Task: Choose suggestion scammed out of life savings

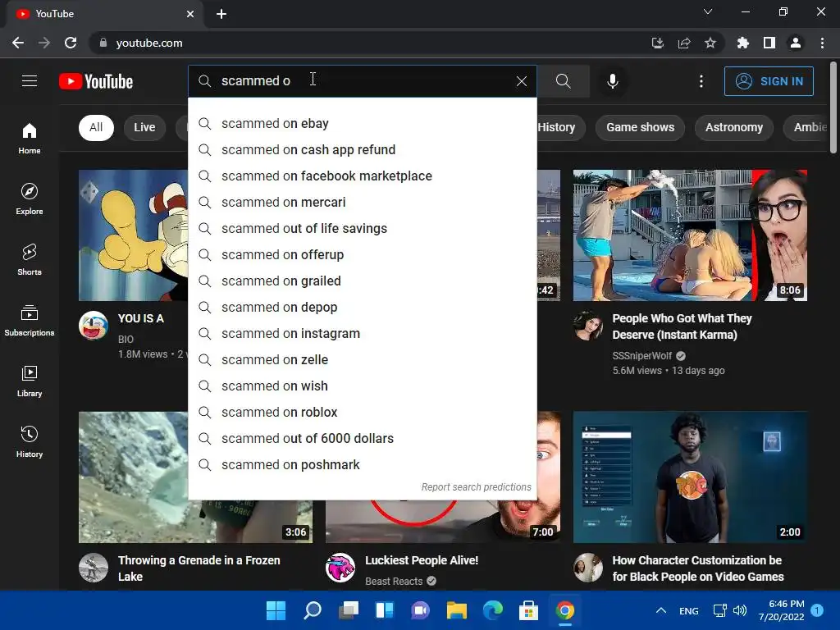Action: 363,229
